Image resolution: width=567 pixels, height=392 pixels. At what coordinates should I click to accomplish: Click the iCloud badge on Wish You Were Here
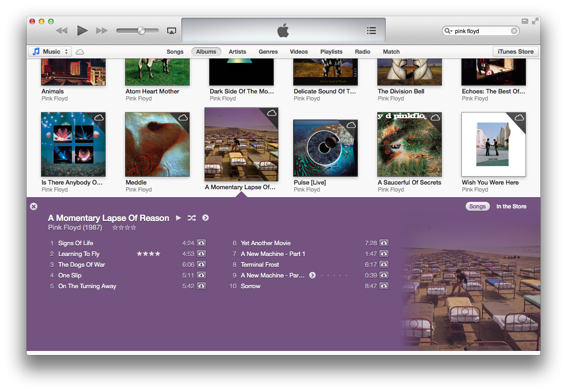coord(519,118)
